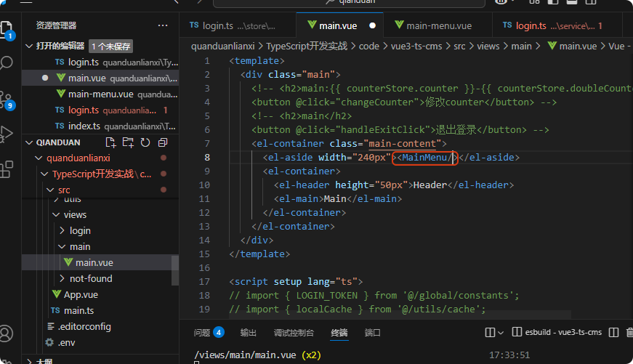Open the 问题 problems panel tab
The image size is (633, 364).
coord(209,333)
